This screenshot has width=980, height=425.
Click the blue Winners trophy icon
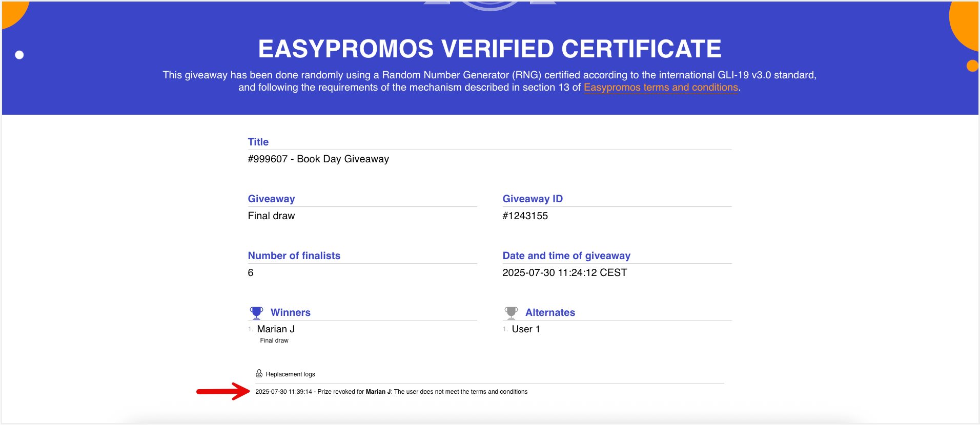(x=256, y=312)
